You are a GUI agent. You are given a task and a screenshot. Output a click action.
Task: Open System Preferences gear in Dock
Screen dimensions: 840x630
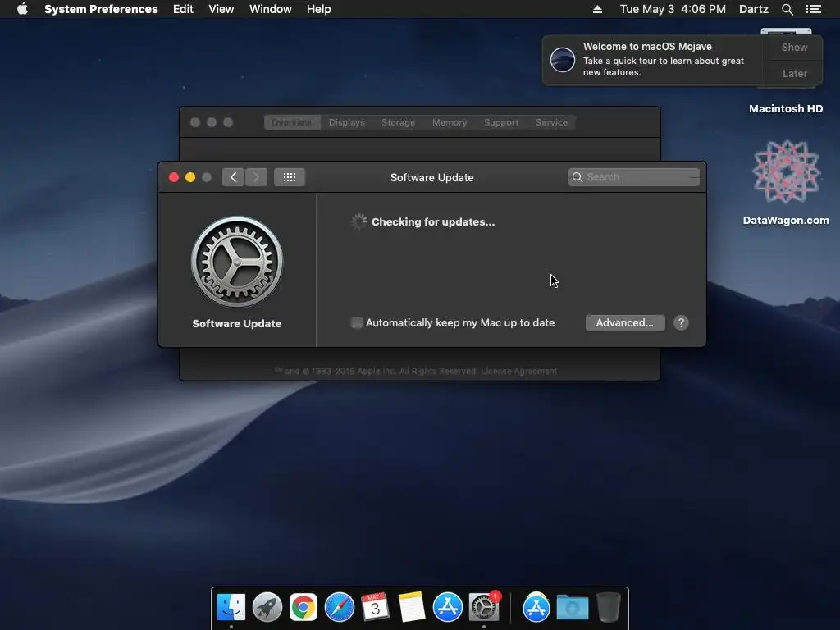point(484,607)
